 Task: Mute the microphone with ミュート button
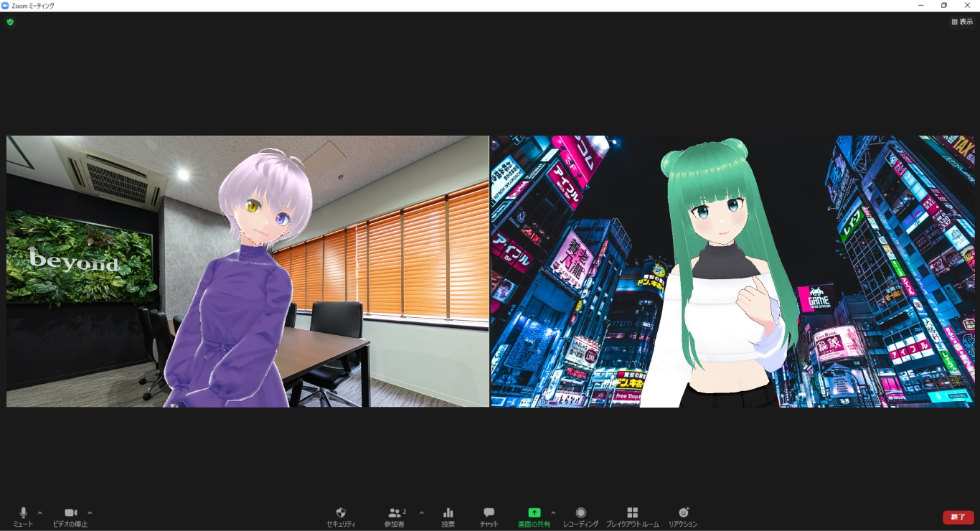click(23, 517)
